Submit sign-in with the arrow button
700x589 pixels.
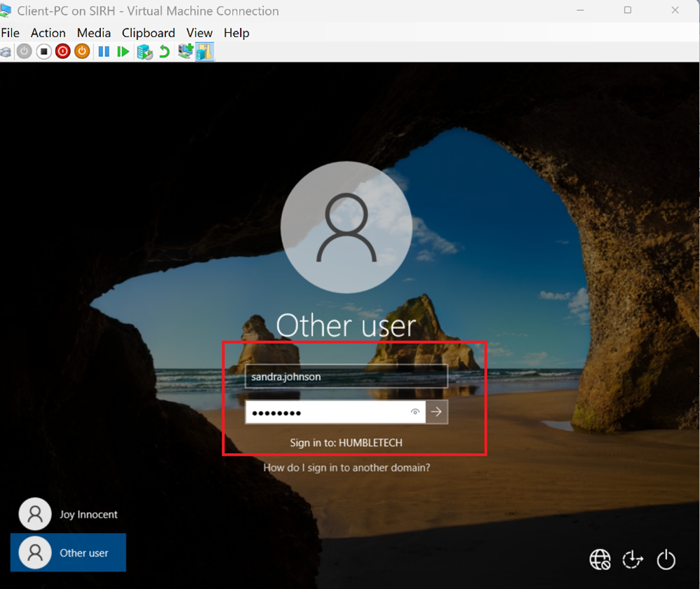pyautogui.click(x=437, y=412)
